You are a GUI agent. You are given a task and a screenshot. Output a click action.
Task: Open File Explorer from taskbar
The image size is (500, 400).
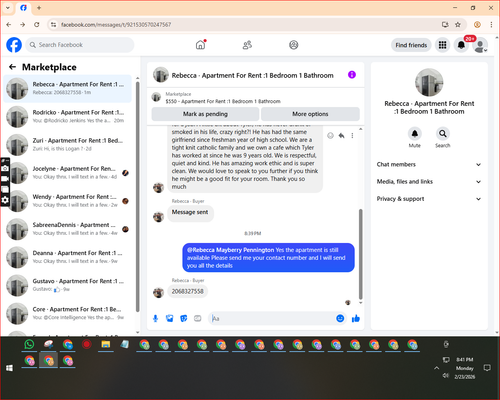click(106, 344)
